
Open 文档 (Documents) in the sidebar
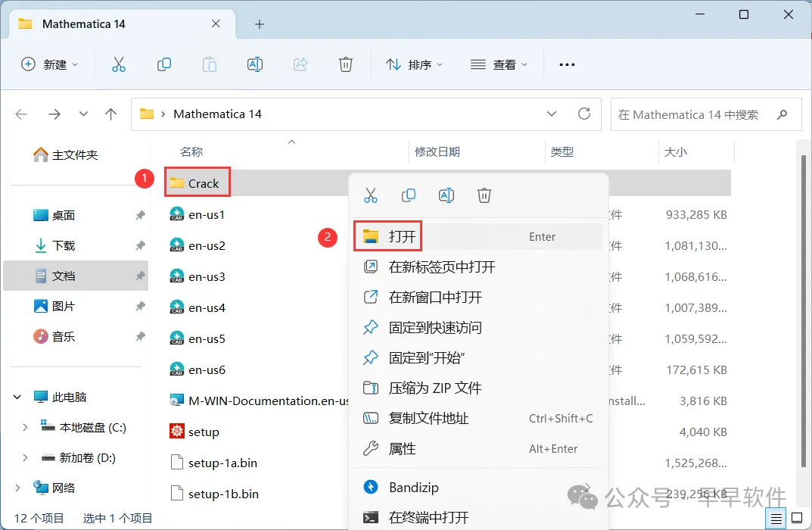tap(75, 276)
